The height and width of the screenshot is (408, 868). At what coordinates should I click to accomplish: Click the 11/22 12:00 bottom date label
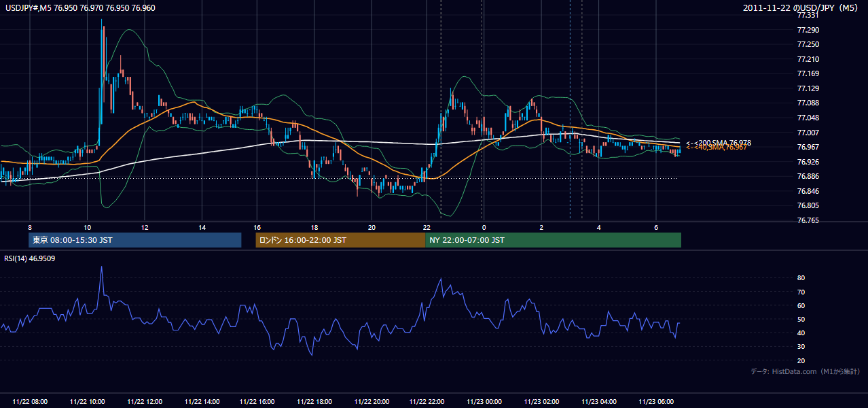pos(145,402)
